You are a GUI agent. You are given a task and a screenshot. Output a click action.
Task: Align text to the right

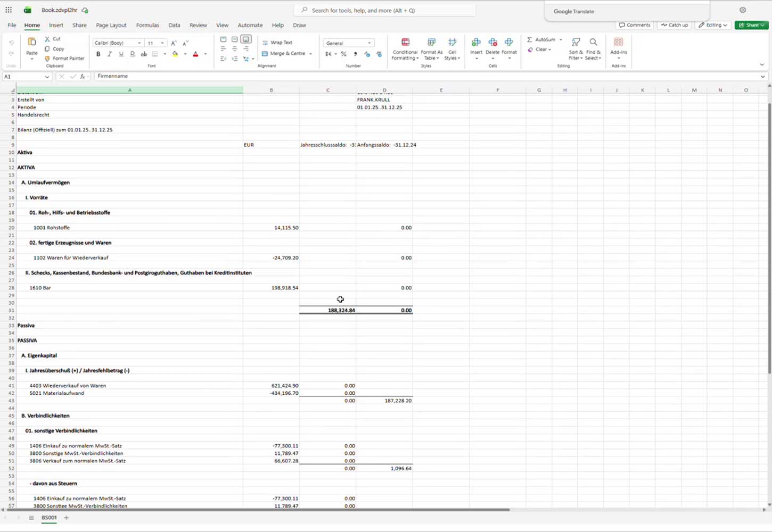[x=246, y=49]
